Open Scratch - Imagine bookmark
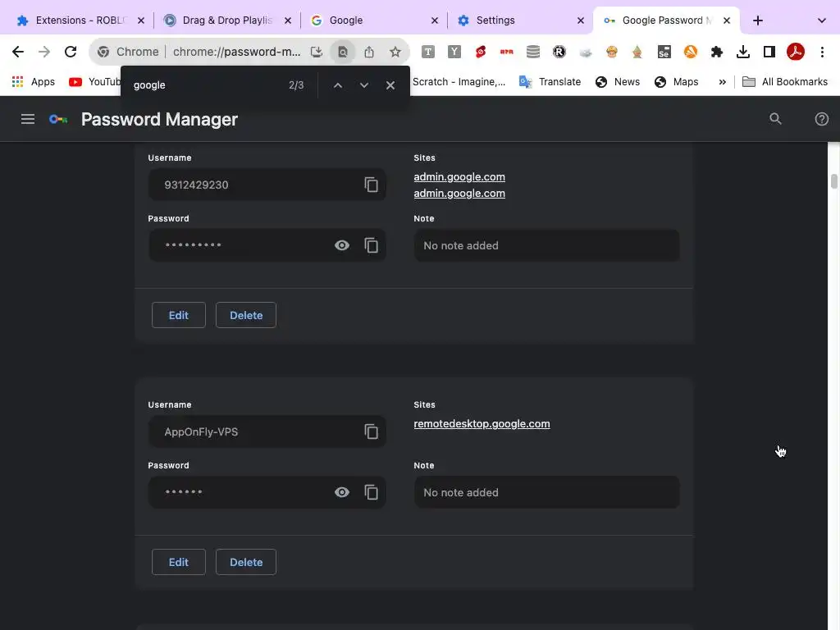840x630 pixels. (x=459, y=82)
